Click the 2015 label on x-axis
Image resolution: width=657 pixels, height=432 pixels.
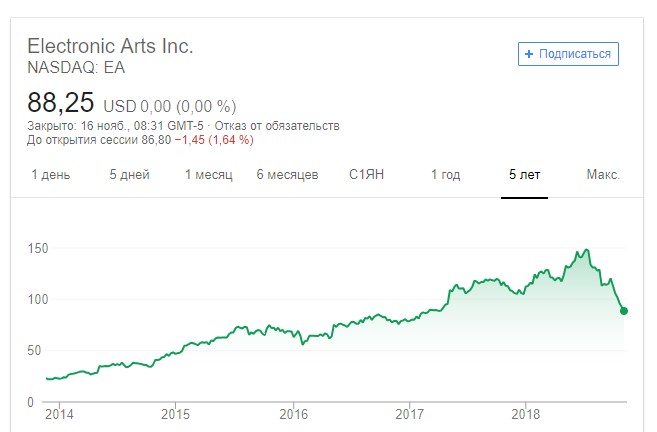pyautogui.click(x=175, y=412)
